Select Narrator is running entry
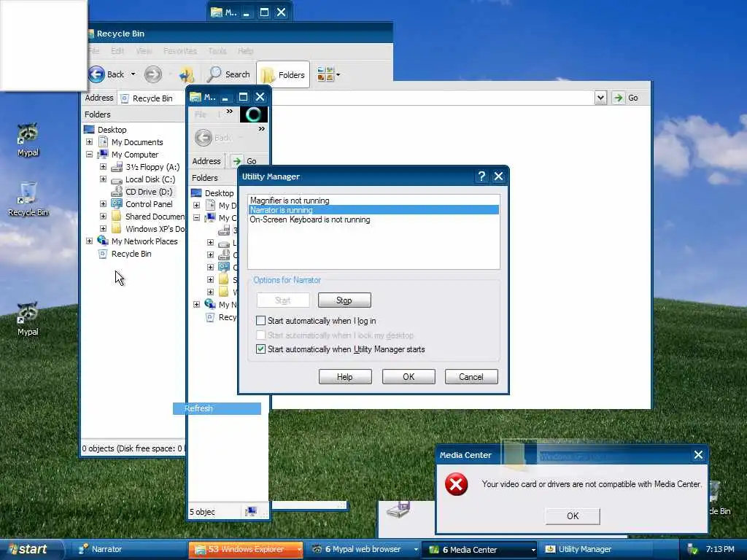Image resolution: width=747 pixels, height=560 pixels. (x=374, y=210)
